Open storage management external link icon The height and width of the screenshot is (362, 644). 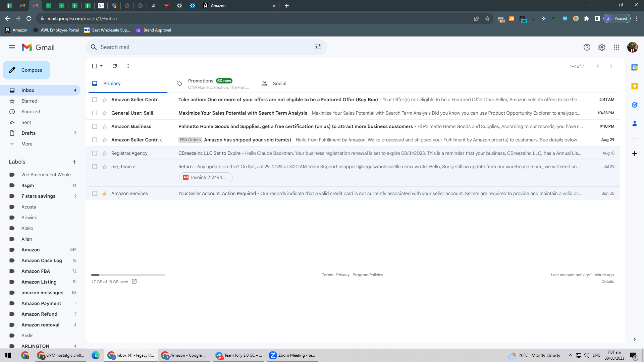134,282
